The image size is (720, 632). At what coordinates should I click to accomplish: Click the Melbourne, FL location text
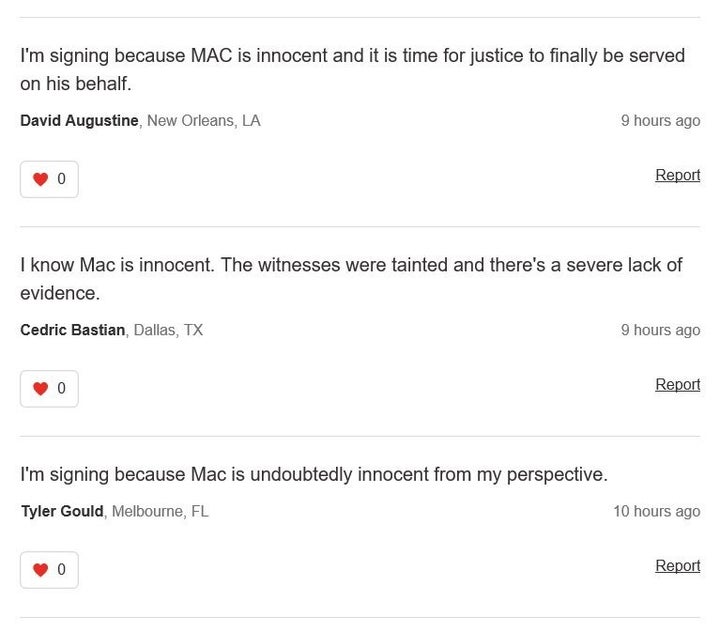[160, 511]
